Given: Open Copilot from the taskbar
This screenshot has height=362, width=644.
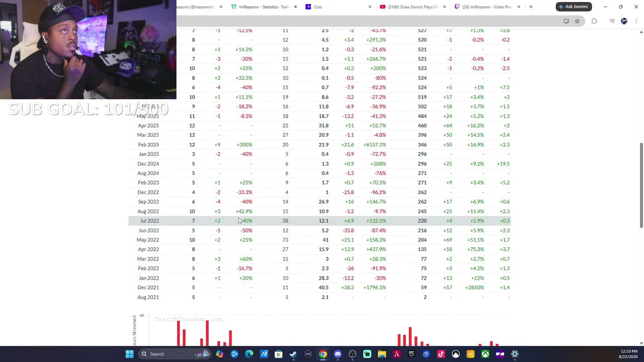Looking at the screenshot, I should [219, 354].
